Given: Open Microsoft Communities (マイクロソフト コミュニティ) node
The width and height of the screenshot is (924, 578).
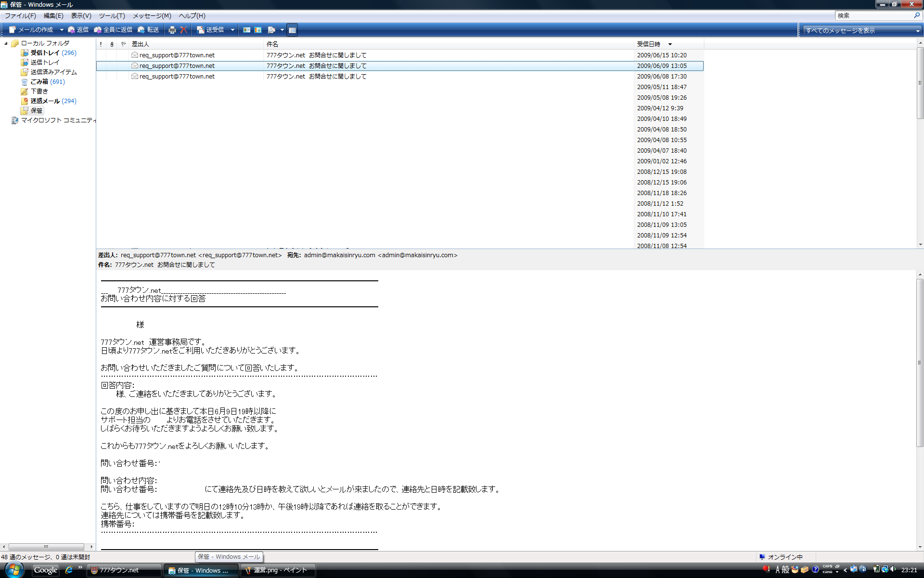Looking at the screenshot, I should pos(53,120).
